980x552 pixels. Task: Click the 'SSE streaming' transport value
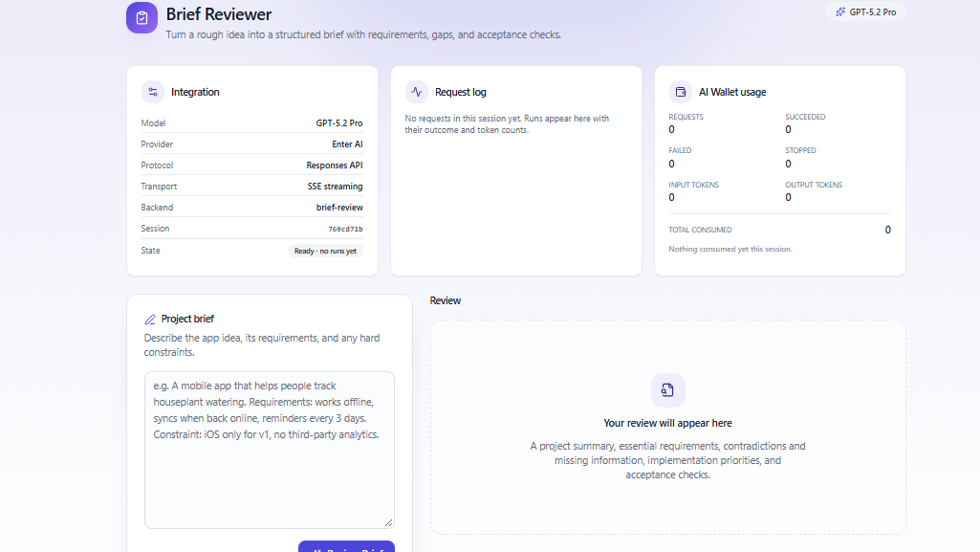[335, 187]
